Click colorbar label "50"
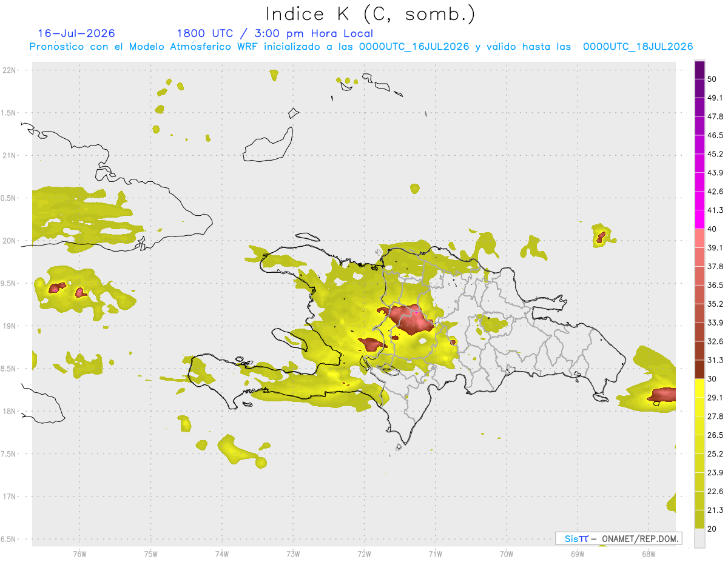 click(x=712, y=79)
